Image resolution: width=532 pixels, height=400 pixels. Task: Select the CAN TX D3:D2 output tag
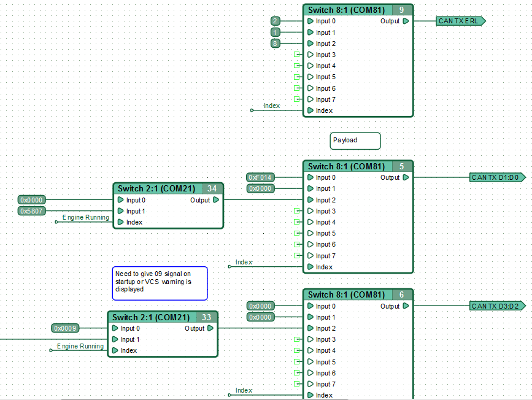(498, 306)
